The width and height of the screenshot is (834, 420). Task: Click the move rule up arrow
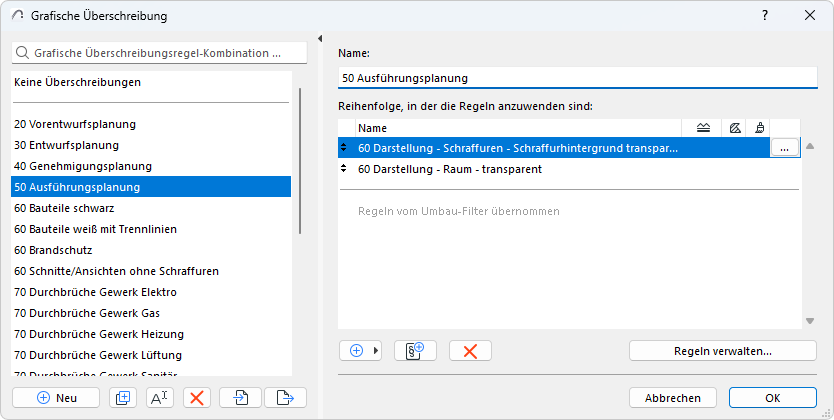(x=810, y=146)
